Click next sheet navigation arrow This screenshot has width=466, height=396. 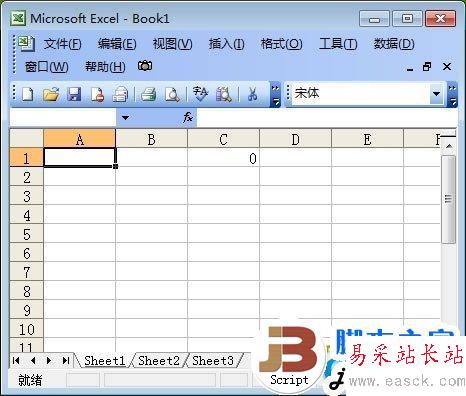(x=49, y=360)
